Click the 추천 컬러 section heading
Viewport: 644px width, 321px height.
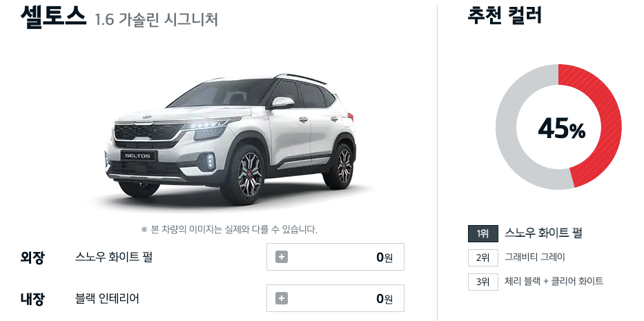pos(505,16)
